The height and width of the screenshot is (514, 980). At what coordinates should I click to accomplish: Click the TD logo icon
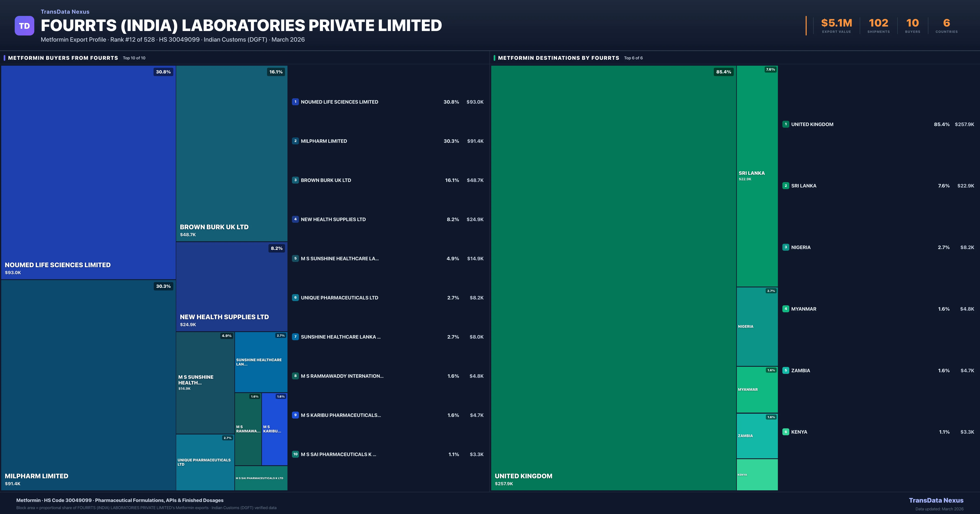tap(24, 26)
